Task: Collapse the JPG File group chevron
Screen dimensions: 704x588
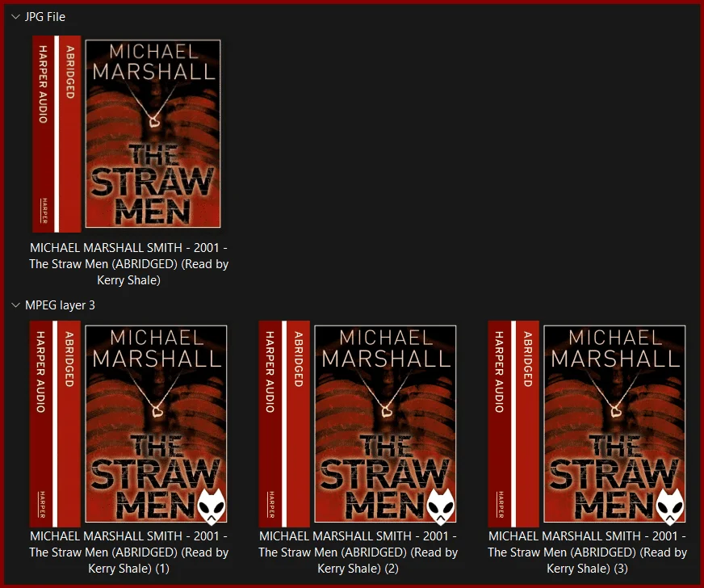Action: [15, 17]
